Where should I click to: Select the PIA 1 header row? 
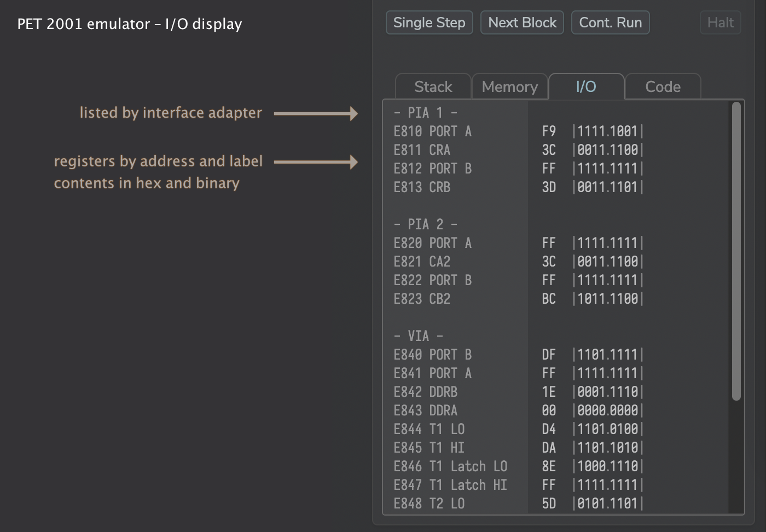[x=556, y=113]
